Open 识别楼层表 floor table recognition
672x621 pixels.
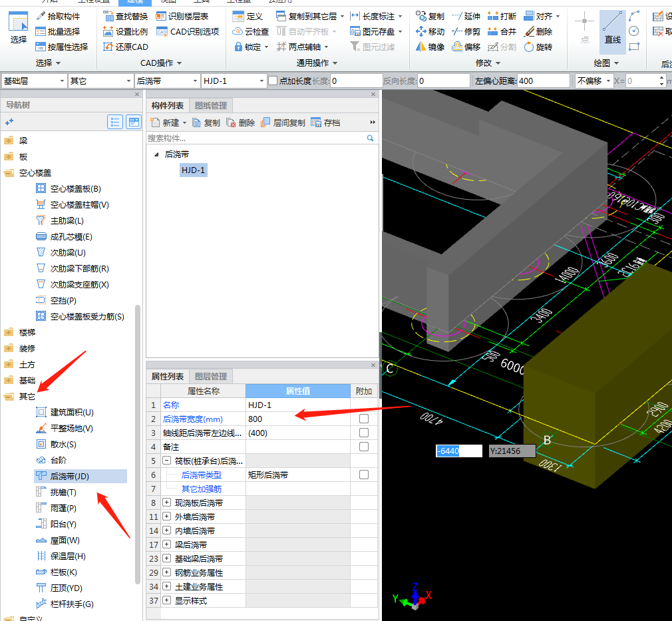[x=182, y=16]
